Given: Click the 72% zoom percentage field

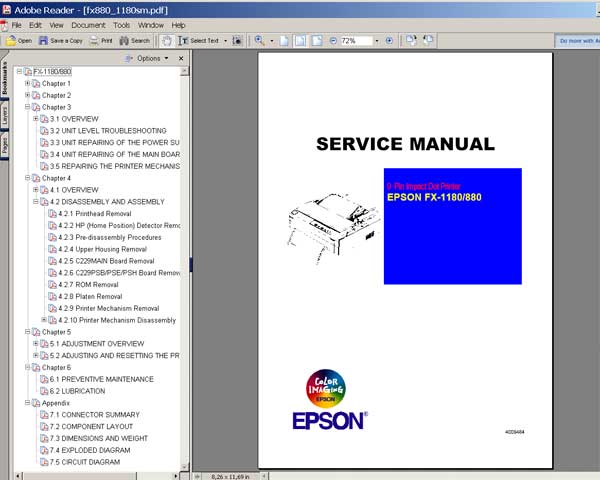Looking at the screenshot, I should point(356,41).
